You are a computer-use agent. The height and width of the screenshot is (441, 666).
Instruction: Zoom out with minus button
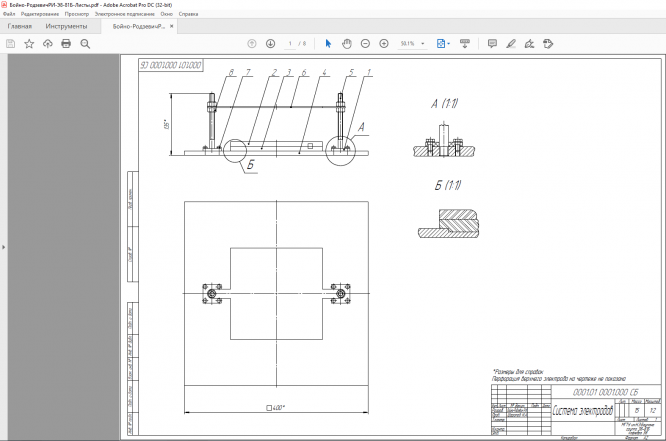pyautogui.click(x=366, y=44)
